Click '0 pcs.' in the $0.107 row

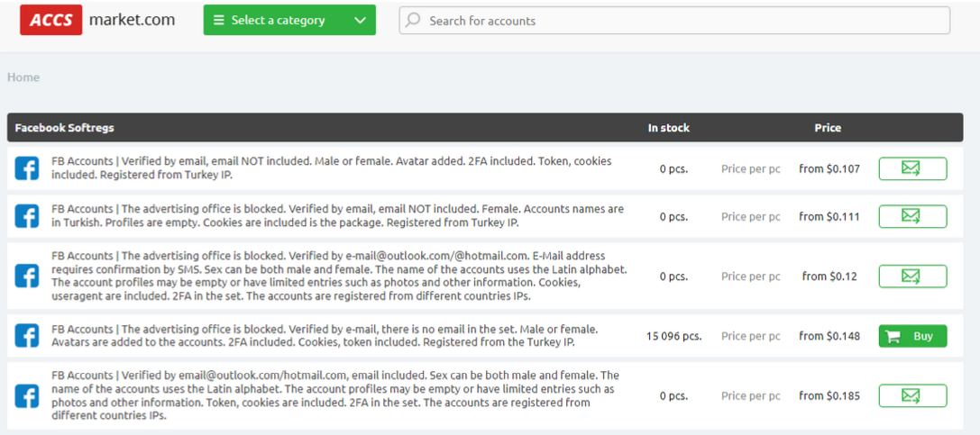point(673,168)
